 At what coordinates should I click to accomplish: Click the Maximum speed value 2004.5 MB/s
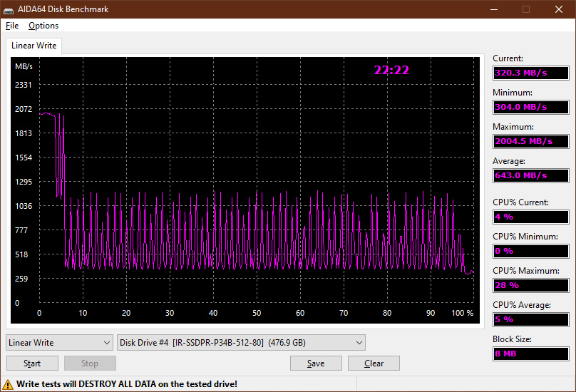click(x=531, y=141)
